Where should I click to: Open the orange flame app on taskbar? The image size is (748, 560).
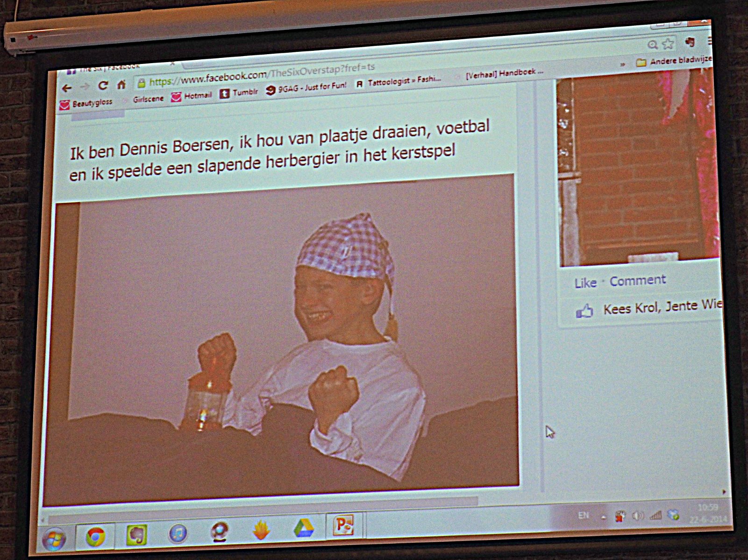click(x=261, y=530)
